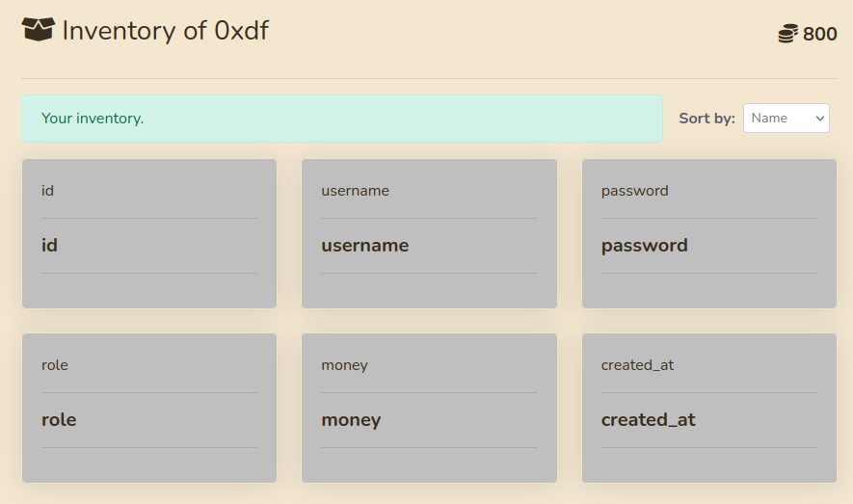853x504 pixels.
Task: Click the 800 coin balance
Action: tap(819, 35)
